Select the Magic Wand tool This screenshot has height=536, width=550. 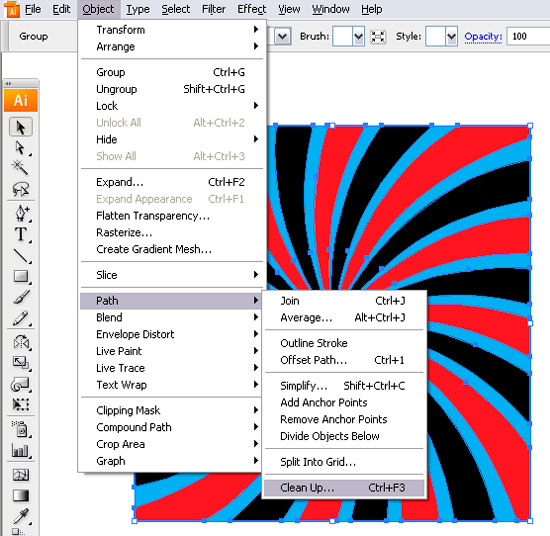(x=21, y=168)
